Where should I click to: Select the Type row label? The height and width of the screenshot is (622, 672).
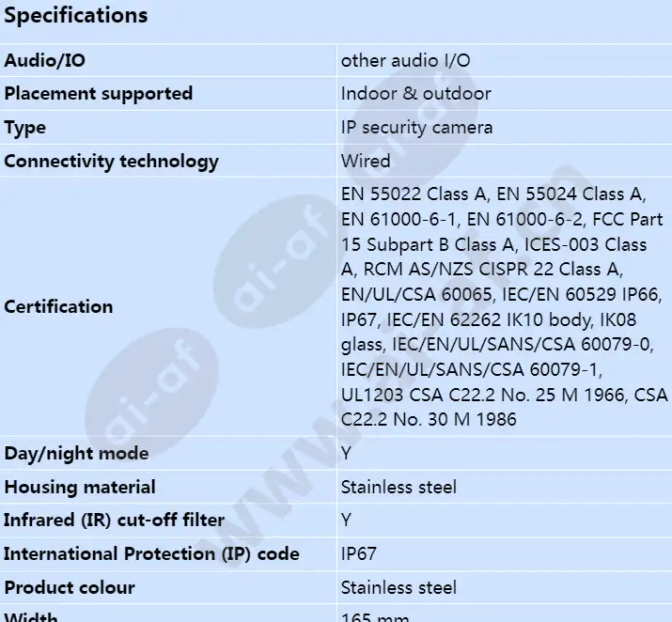pyautogui.click(x=24, y=128)
